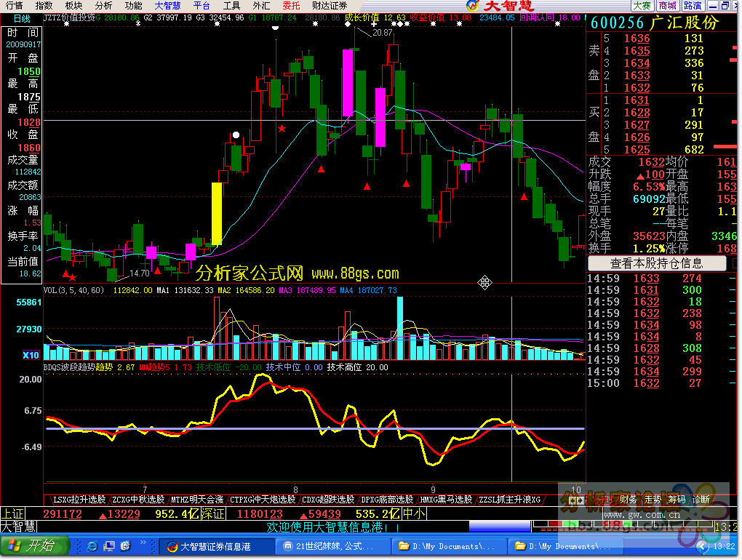Click the yellow highlighted candlestick
Viewport: 742px width, 560px height.
point(217,214)
